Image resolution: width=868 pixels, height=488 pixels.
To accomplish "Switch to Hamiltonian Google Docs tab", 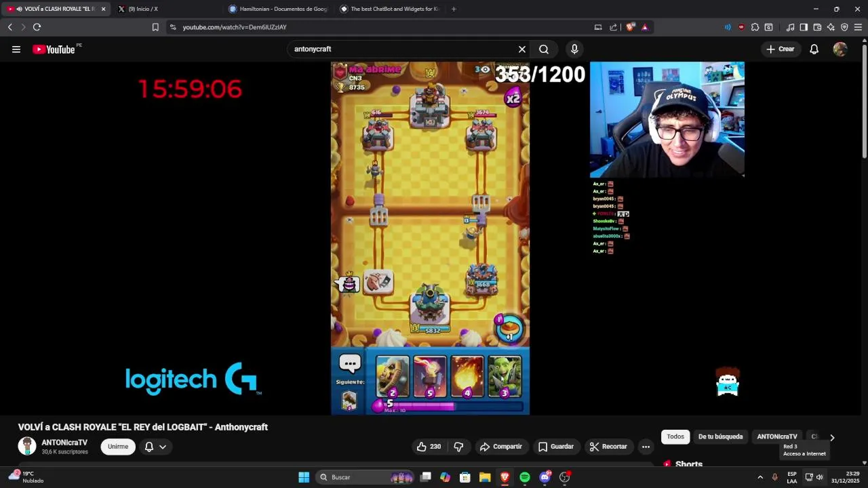I will pyautogui.click(x=279, y=9).
